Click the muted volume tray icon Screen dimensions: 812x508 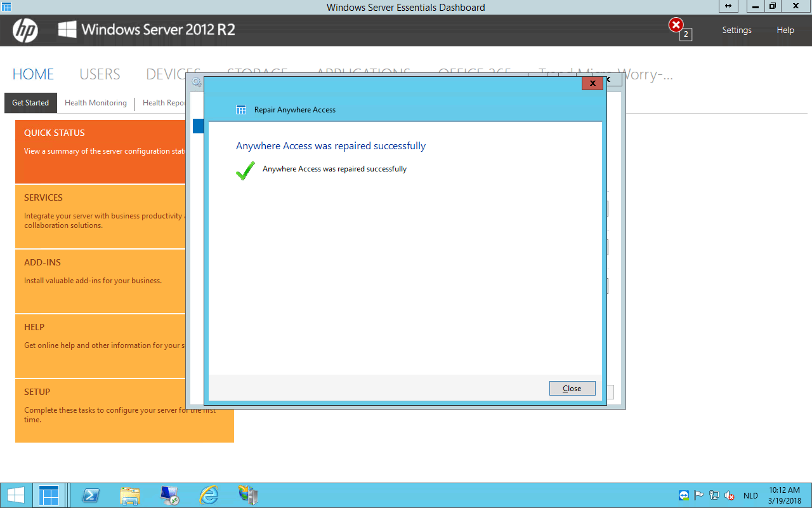tap(730, 495)
